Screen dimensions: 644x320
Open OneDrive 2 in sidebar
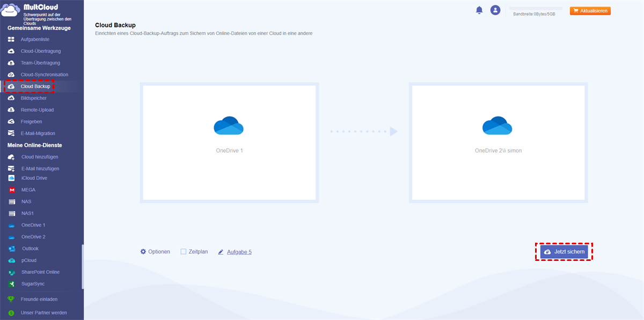(33, 237)
